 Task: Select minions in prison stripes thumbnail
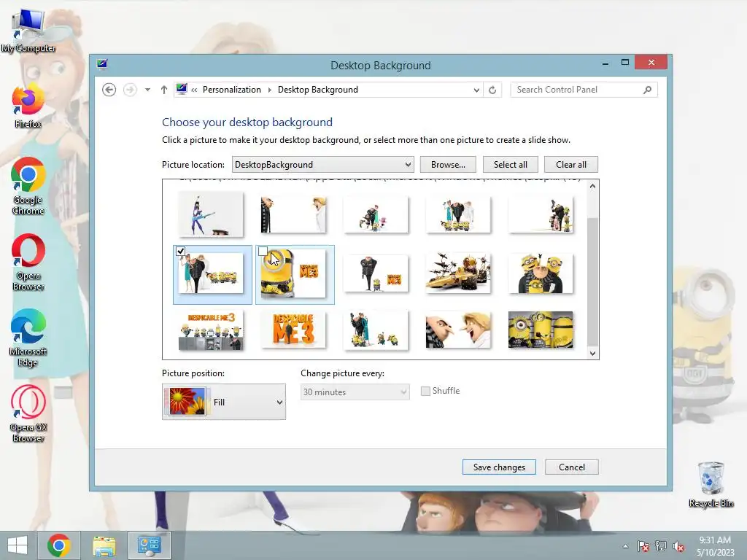tap(541, 330)
